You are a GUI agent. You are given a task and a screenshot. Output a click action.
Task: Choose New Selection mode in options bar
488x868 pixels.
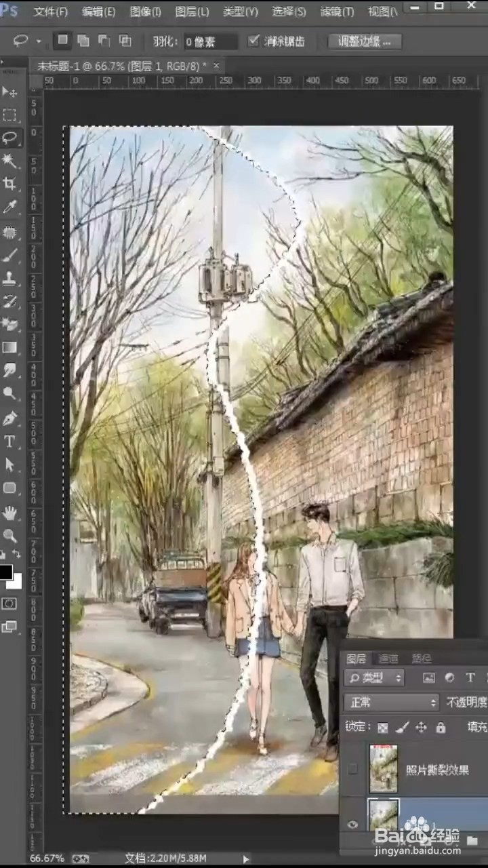click(x=62, y=41)
